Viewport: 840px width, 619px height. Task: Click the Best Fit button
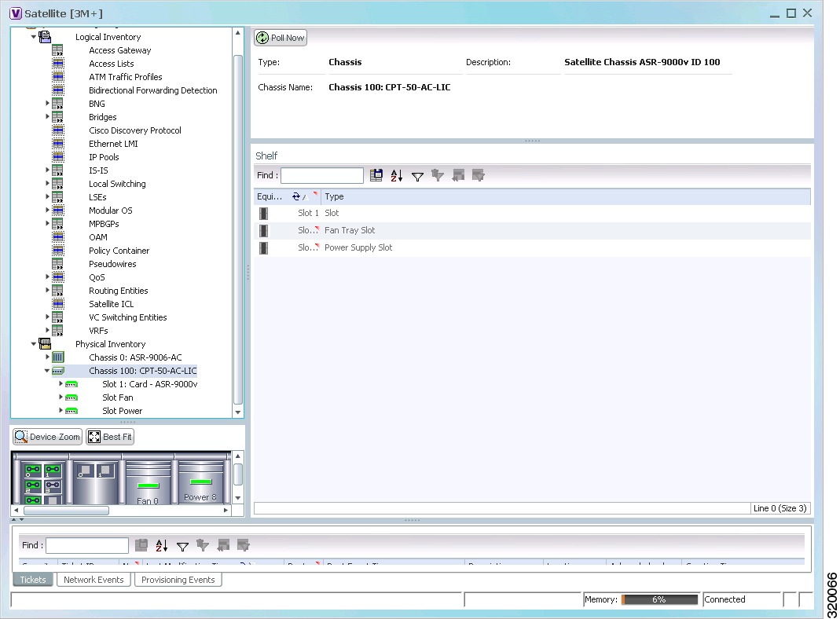click(x=110, y=437)
